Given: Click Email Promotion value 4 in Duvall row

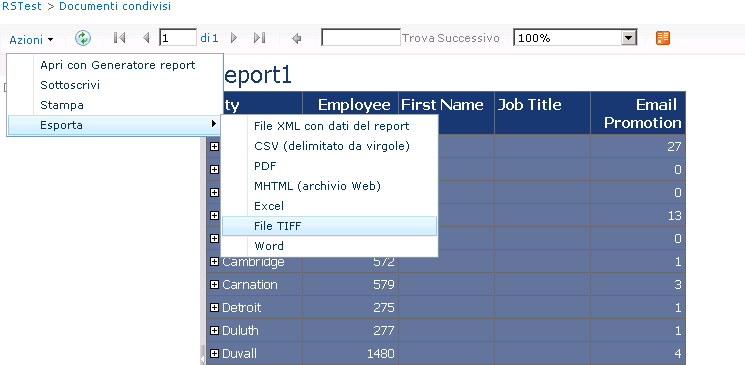Looking at the screenshot, I should pyautogui.click(x=678, y=353).
